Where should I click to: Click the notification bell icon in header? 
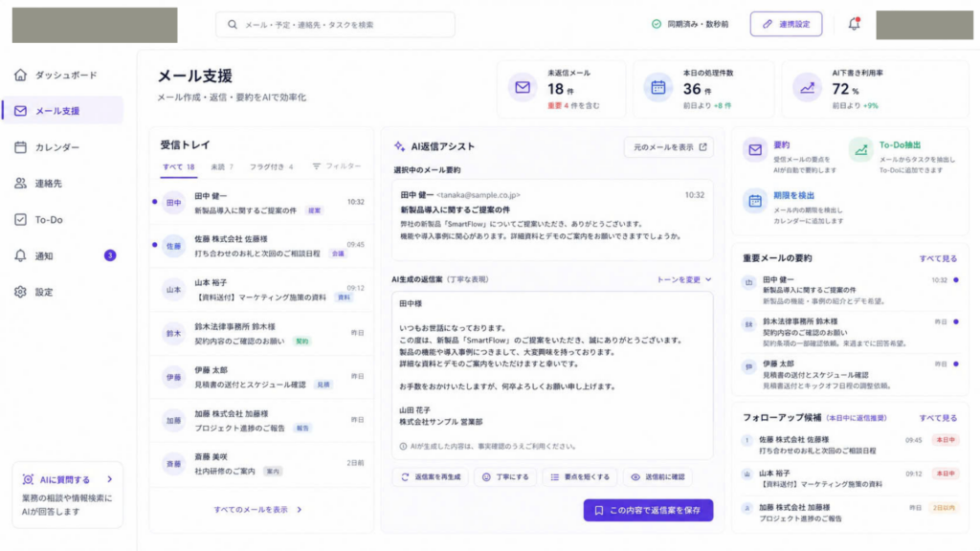click(854, 24)
